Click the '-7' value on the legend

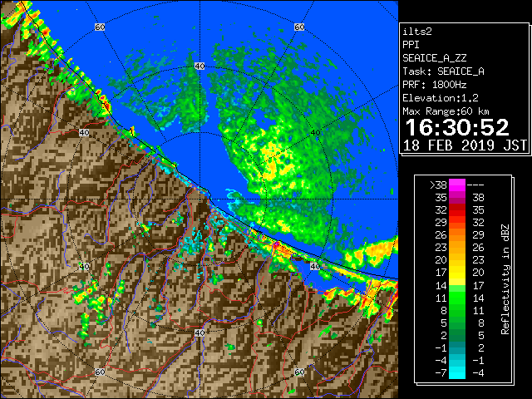tap(441, 373)
